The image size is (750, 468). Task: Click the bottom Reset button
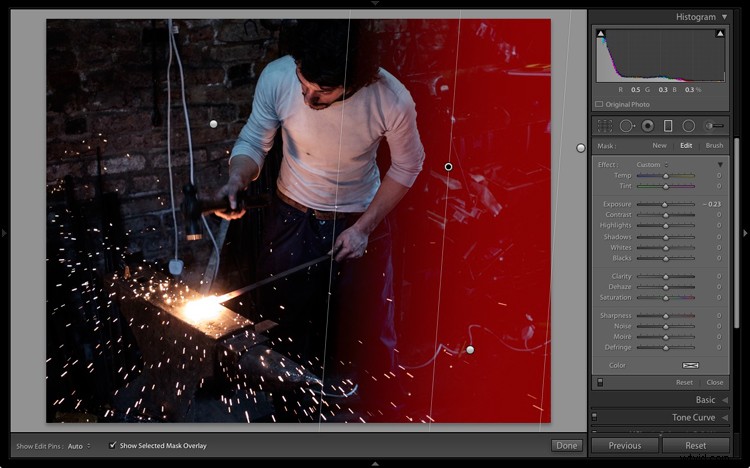(695, 446)
